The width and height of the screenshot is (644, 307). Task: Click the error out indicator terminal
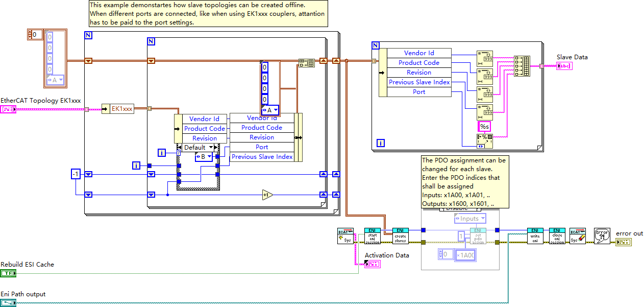[623, 242]
